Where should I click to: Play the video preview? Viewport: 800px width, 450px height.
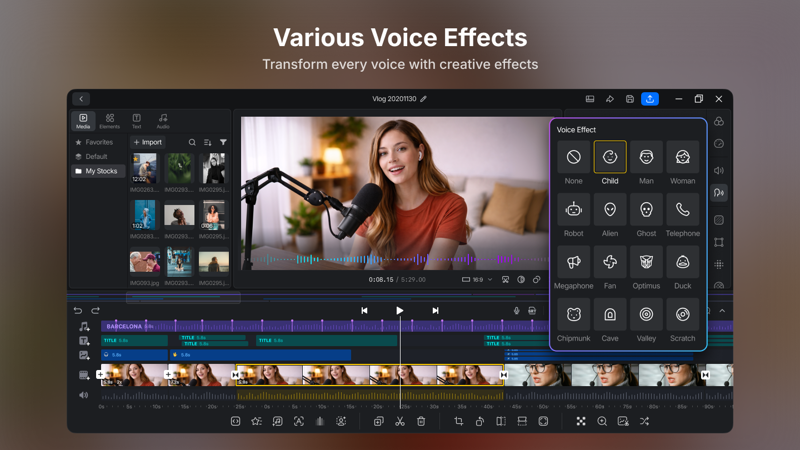399,310
